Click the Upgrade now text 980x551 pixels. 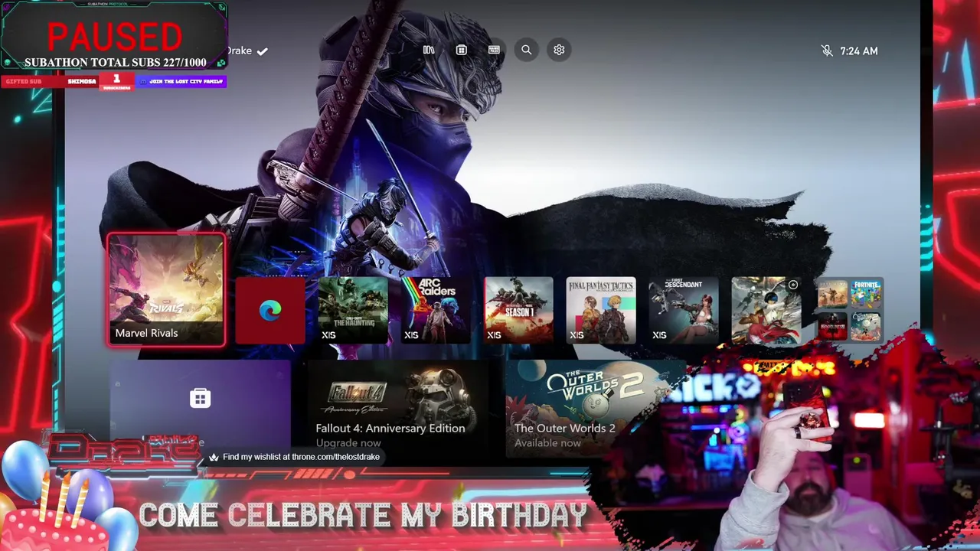(x=348, y=443)
